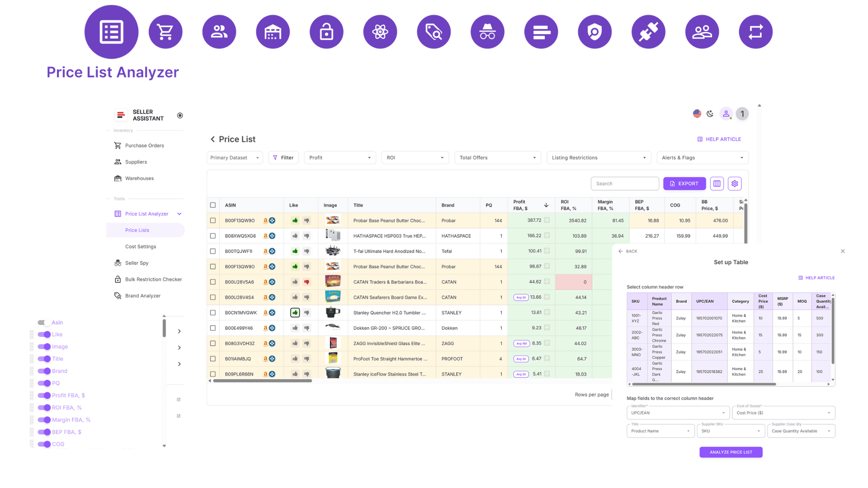This screenshot has height=488, width=868.
Task: Open Amazon listing icon for ASIN B00F13QW9O
Action: point(266,221)
